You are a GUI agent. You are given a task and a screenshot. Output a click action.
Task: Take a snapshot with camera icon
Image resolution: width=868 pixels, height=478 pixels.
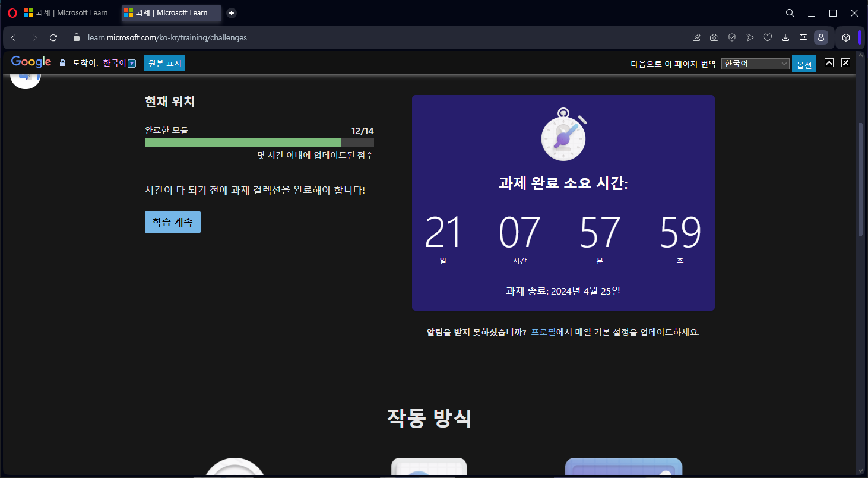714,37
